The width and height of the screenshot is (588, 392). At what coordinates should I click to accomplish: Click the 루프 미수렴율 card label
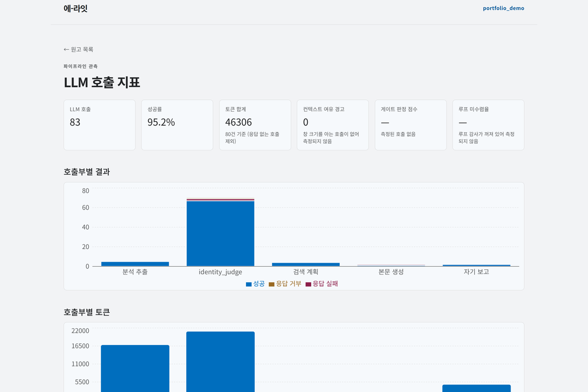tap(473, 109)
